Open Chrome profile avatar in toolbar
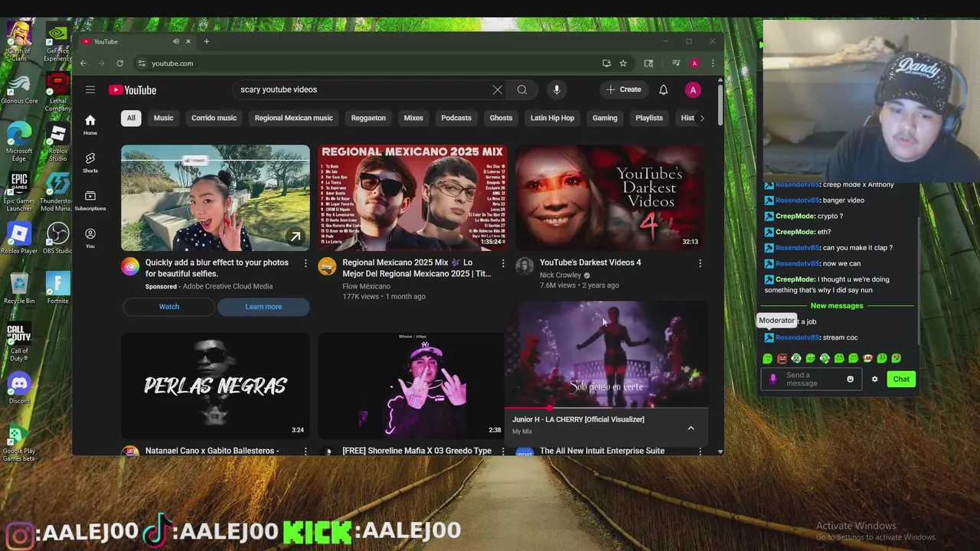 click(694, 64)
